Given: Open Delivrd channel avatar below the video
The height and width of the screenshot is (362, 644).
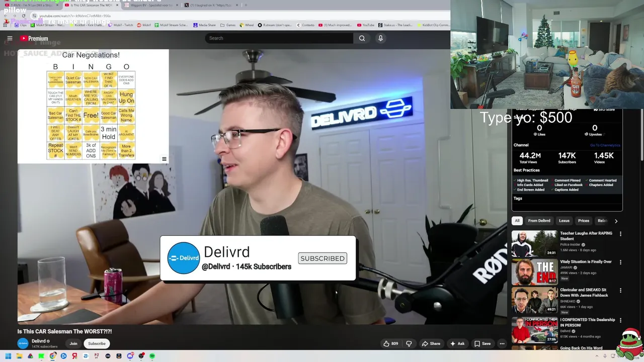Looking at the screenshot, I should [23, 343].
